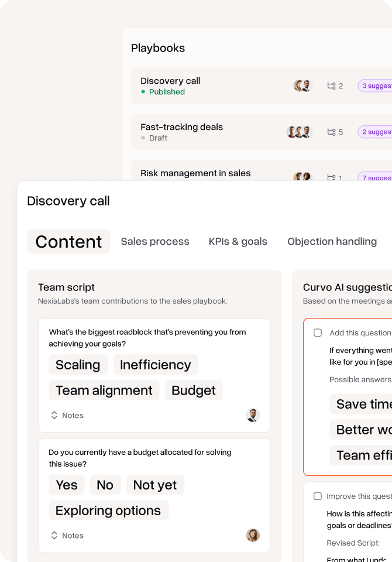392x562 pixels.
Task: Click avatars on Risk management in sales row
Action: (302, 177)
